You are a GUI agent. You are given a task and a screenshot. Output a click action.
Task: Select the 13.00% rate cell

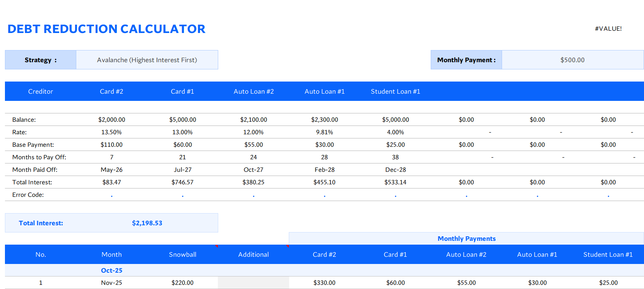point(183,132)
